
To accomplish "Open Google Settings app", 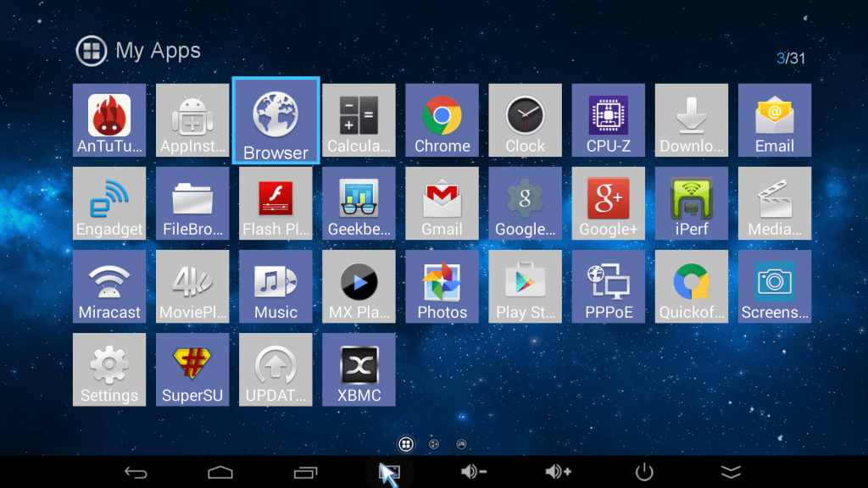I will (525, 203).
